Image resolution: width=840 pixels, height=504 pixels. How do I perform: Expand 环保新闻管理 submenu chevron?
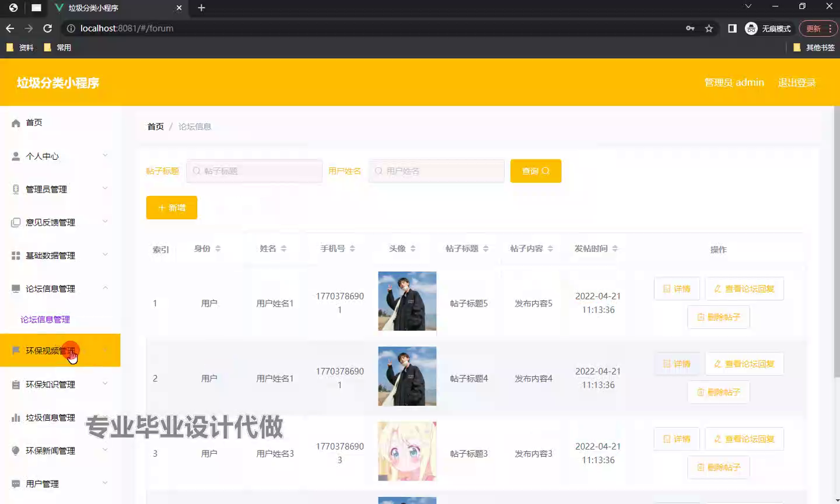[x=105, y=449]
